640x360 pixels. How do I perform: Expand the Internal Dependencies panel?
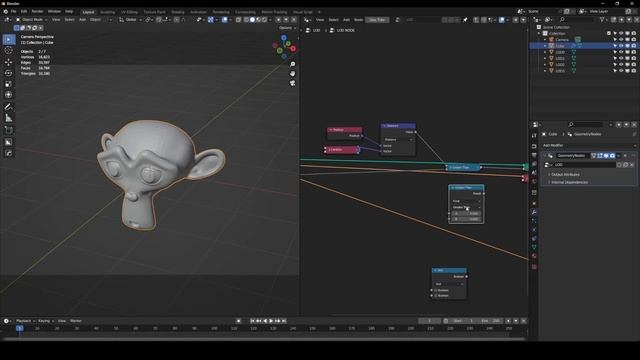point(569,182)
